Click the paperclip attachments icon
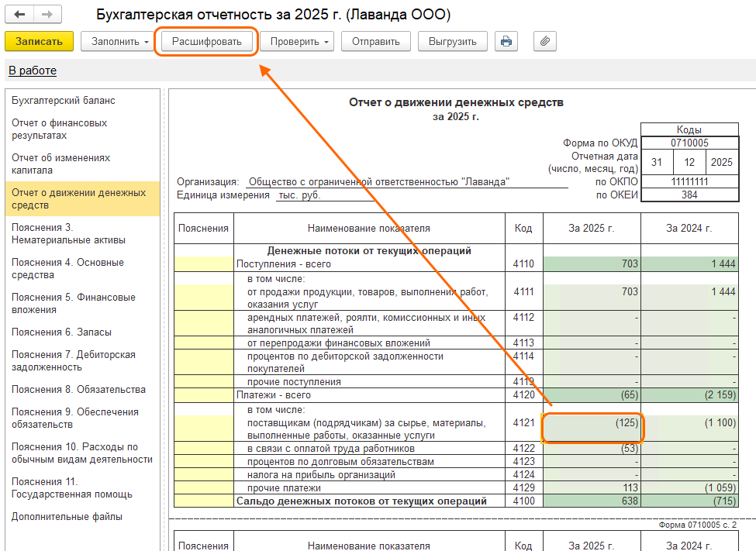The image size is (756, 551). coord(545,41)
